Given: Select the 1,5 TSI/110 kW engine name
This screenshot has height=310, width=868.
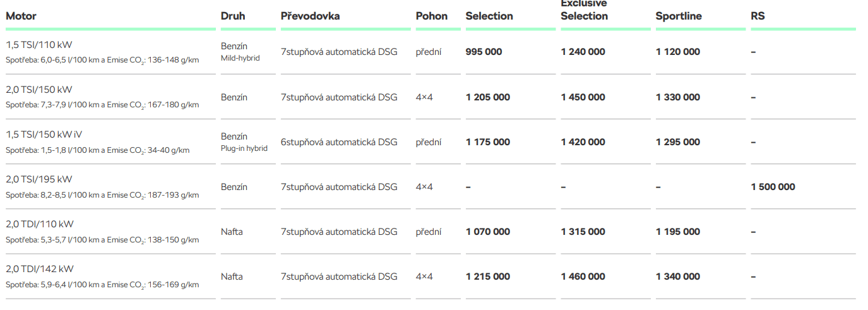Looking at the screenshot, I should coord(39,44).
